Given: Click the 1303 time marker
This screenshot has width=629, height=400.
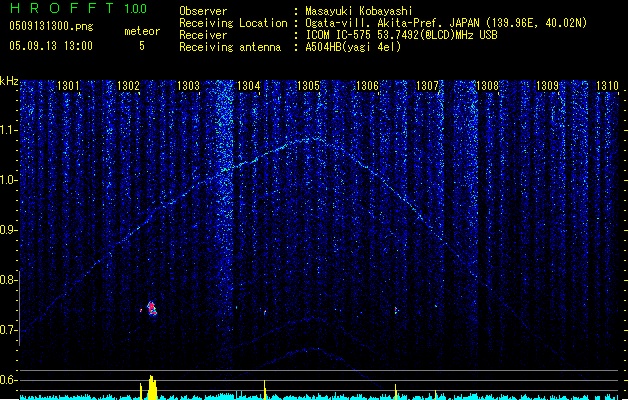Looking at the screenshot, I should coord(188,86).
